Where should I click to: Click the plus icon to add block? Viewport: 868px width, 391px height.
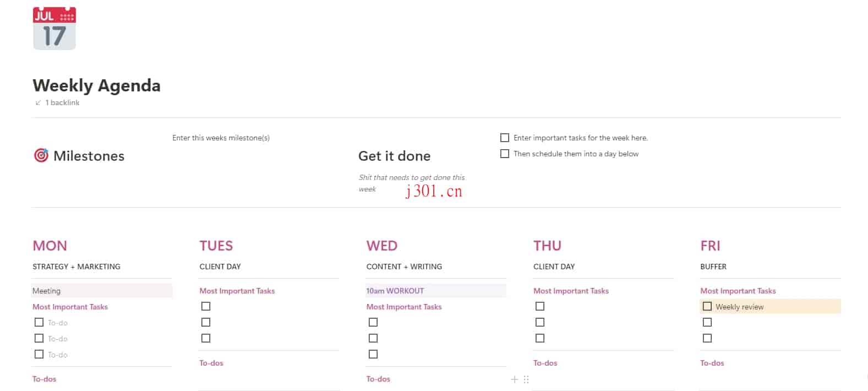(x=515, y=379)
